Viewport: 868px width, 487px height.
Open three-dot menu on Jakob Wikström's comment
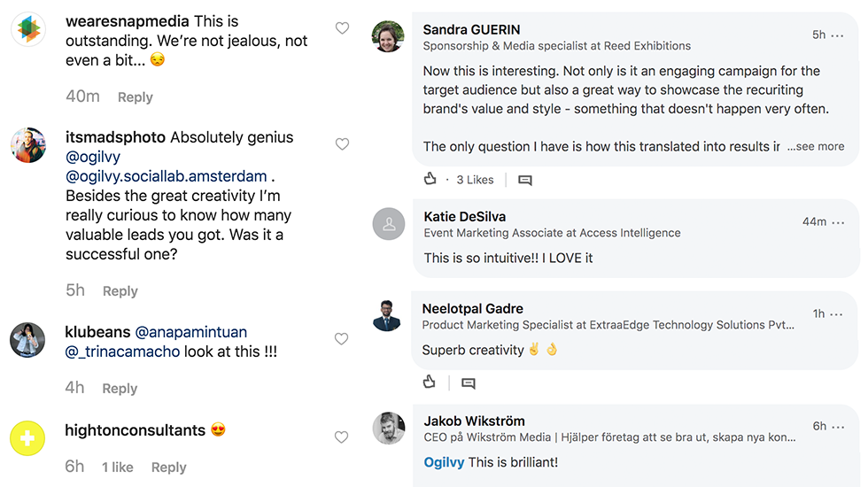pyautogui.click(x=839, y=427)
